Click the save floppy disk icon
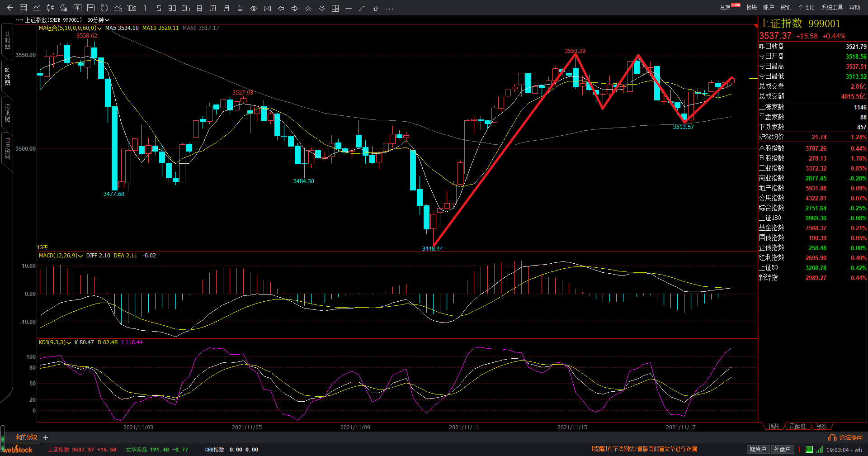The image size is (868, 456). [91, 8]
